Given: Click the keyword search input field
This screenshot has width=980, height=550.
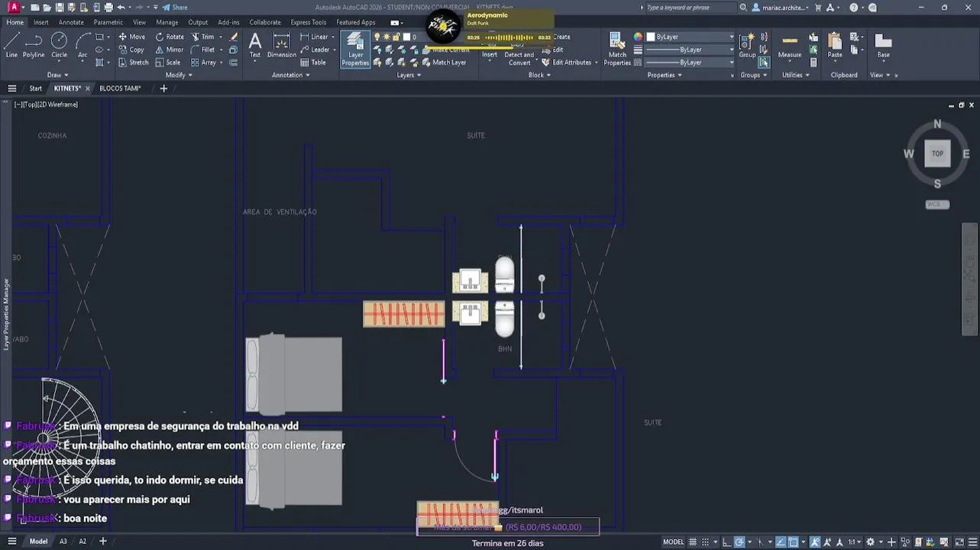Looking at the screenshot, I should pos(690,8).
